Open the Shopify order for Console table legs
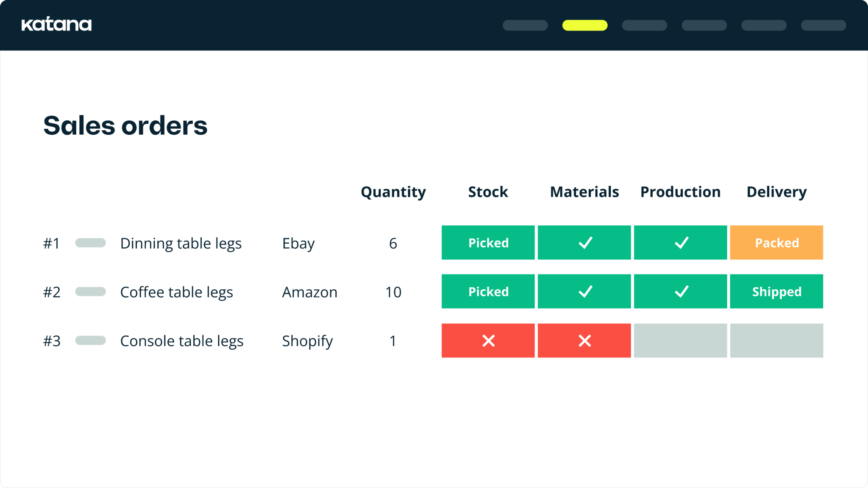This screenshot has width=868, height=488. coord(308,341)
